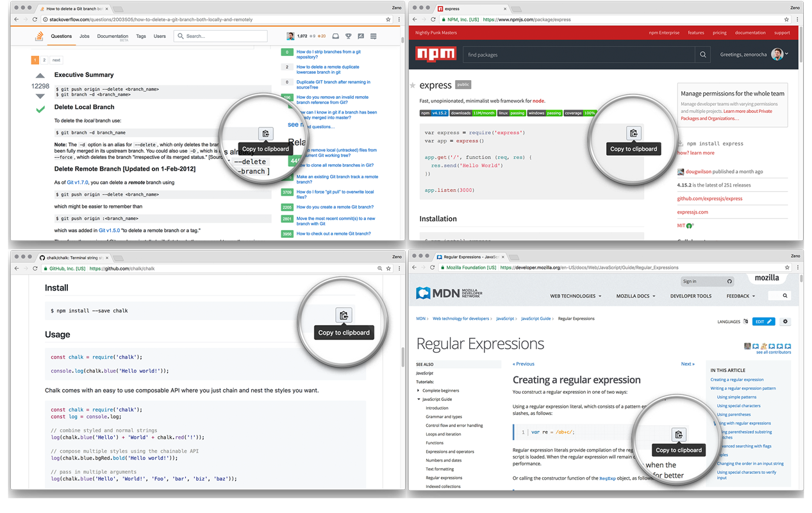Open the Mozilla Docs menu on MDN
812x513 pixels.
pyautogui.click(x=636, y=296)
